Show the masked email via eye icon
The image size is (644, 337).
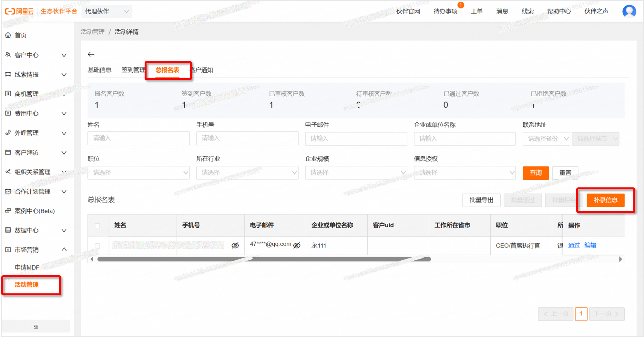(x=297, y=246)
